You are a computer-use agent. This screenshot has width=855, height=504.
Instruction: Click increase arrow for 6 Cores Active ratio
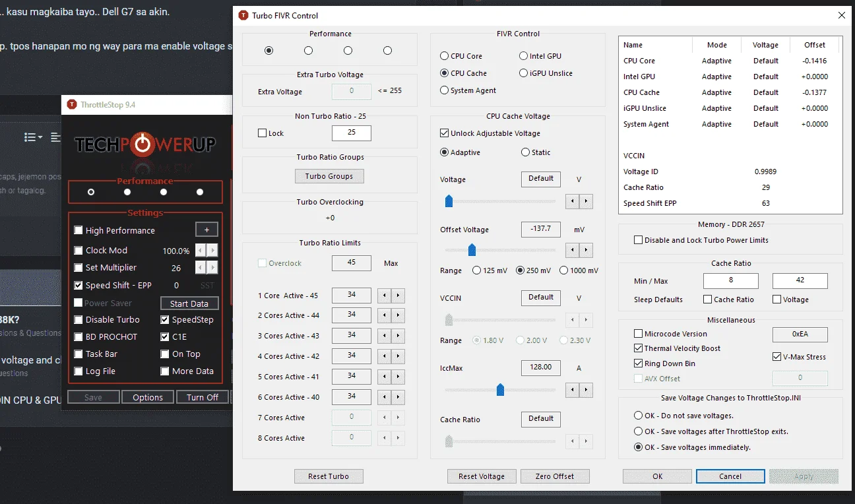(x=398, y=398)
